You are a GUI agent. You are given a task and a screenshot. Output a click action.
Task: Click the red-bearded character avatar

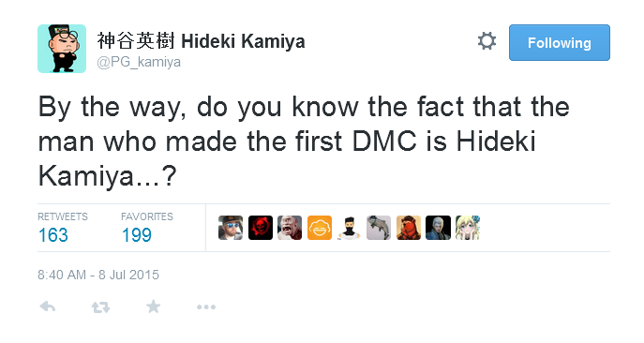click(409, 228)
